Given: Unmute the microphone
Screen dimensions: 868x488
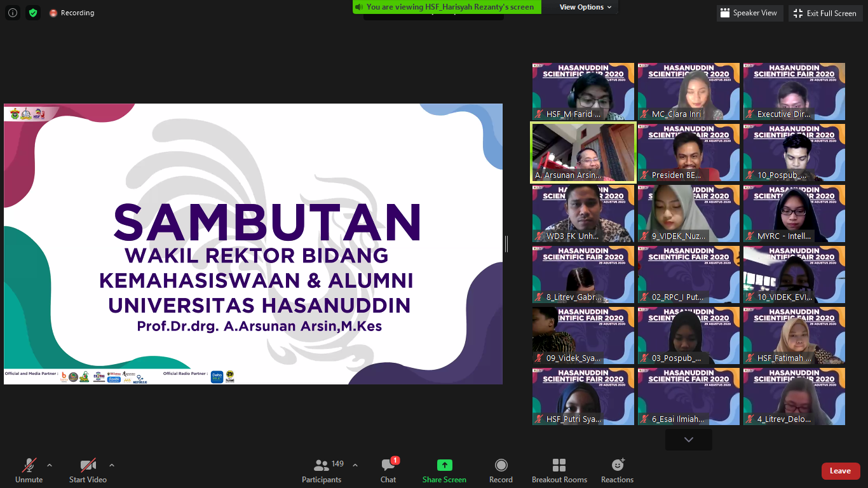Looking at the screenshot, I should pyautogui.click(x=29, y=471).
